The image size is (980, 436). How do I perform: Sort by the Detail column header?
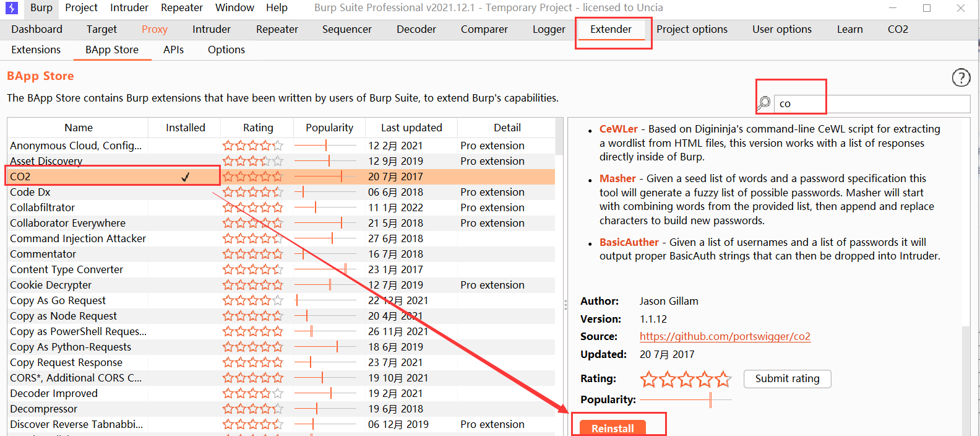click(x=507, y=128)
